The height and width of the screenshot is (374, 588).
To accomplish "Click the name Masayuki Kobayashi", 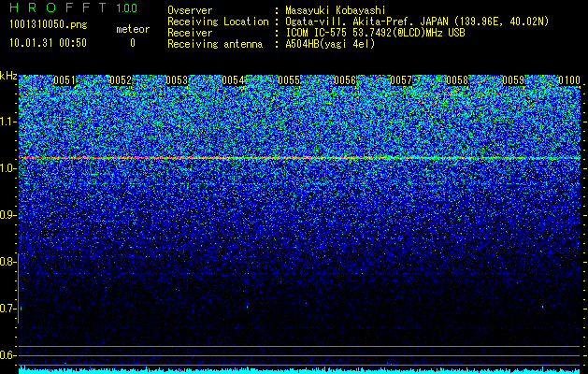I will (336, 10).
